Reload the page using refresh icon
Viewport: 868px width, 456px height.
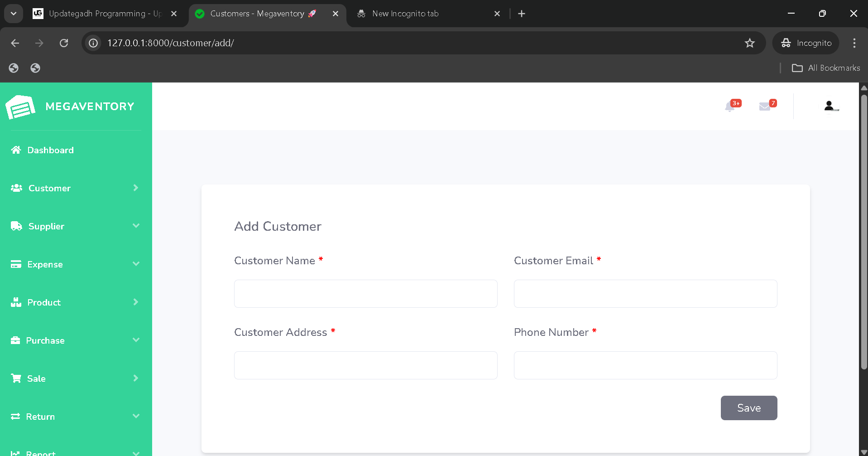pos(64,43)
